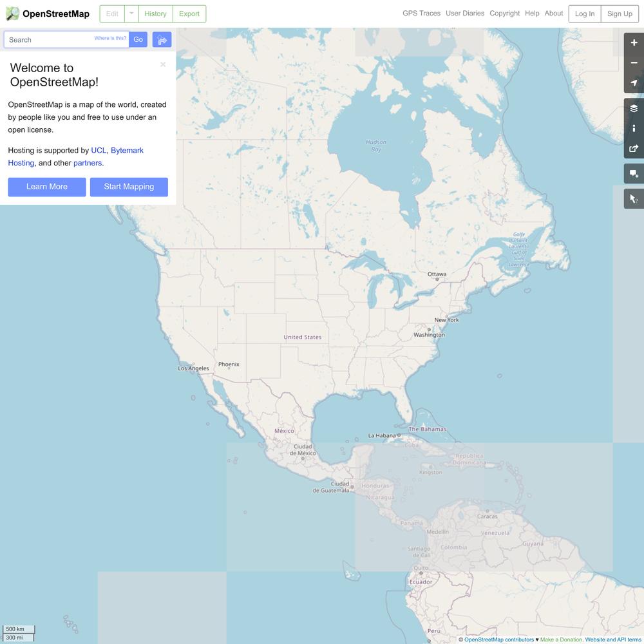Click the Make a Donation link
The height and width of the screenshot is (644, 644).
pyautogui.click(x=561, y=639)
